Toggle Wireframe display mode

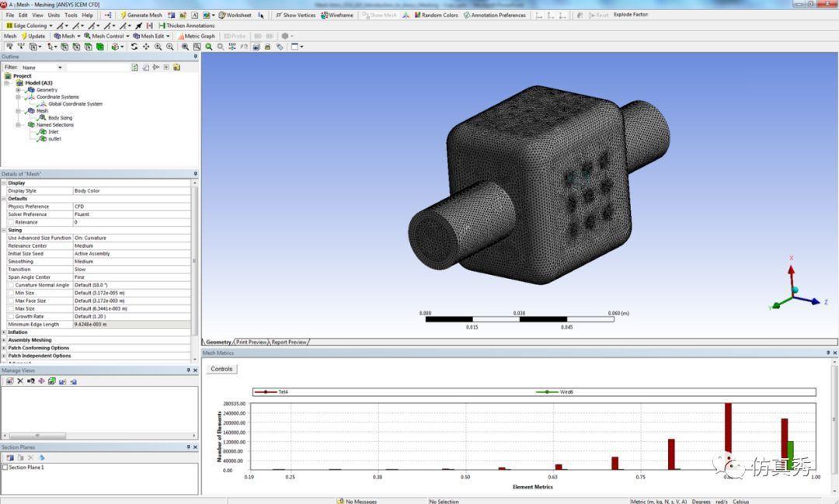click(x=337, y=15)
